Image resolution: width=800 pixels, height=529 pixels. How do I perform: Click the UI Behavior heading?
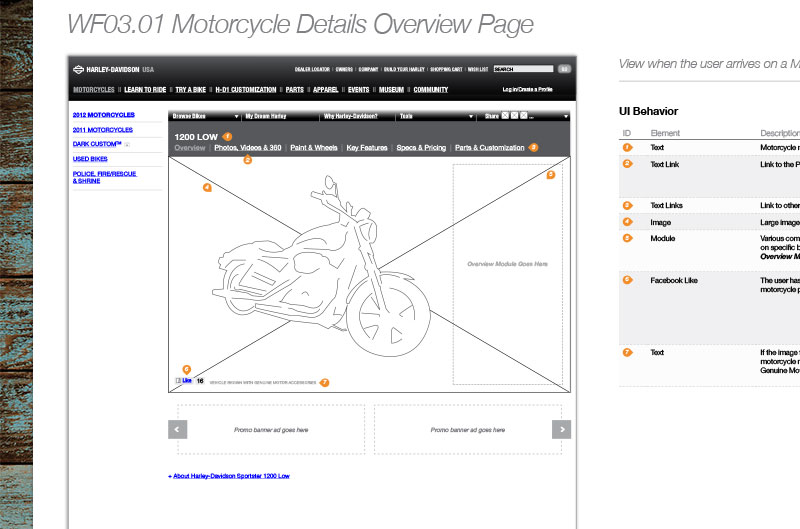pyautogui.click(x=648, y=111)
